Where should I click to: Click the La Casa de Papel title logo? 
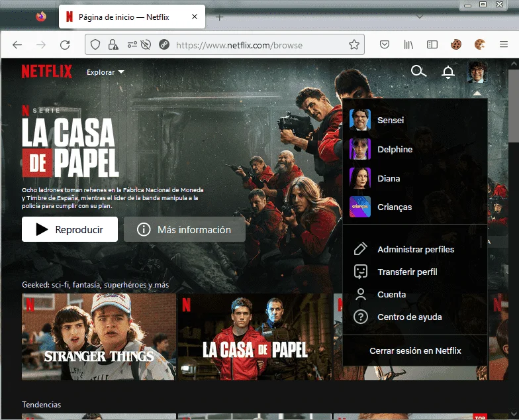click(70, 147)
